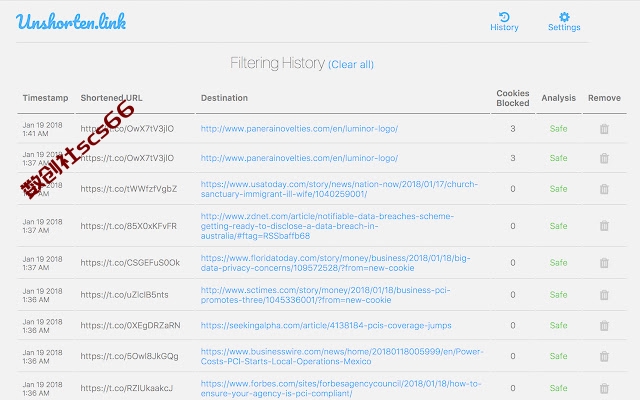Open the History page icon
640x400 pixels.
[x=504, y=17]
